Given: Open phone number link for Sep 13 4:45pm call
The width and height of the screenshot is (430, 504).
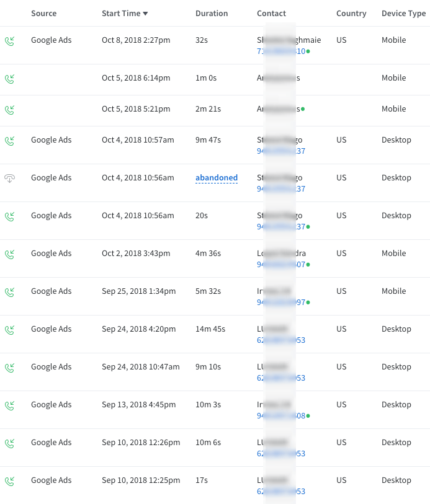Looking at the screenshot, I should coord(281,416).
